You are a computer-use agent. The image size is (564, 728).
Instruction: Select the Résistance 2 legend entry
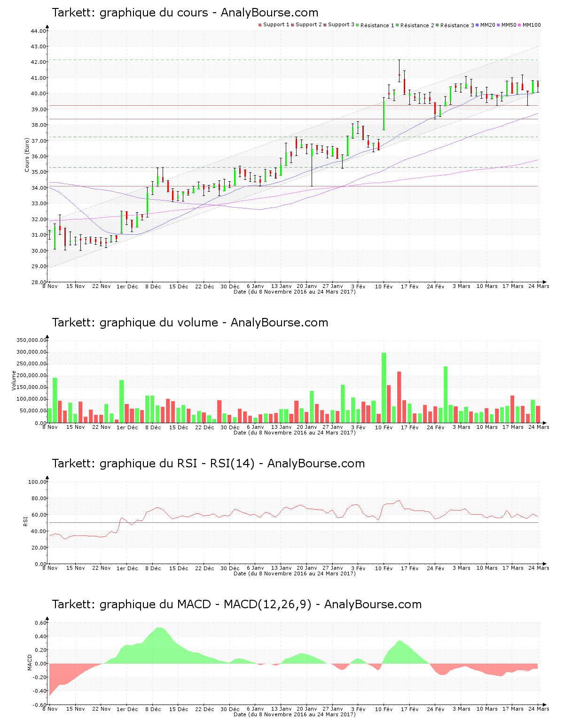coord(415,25)
